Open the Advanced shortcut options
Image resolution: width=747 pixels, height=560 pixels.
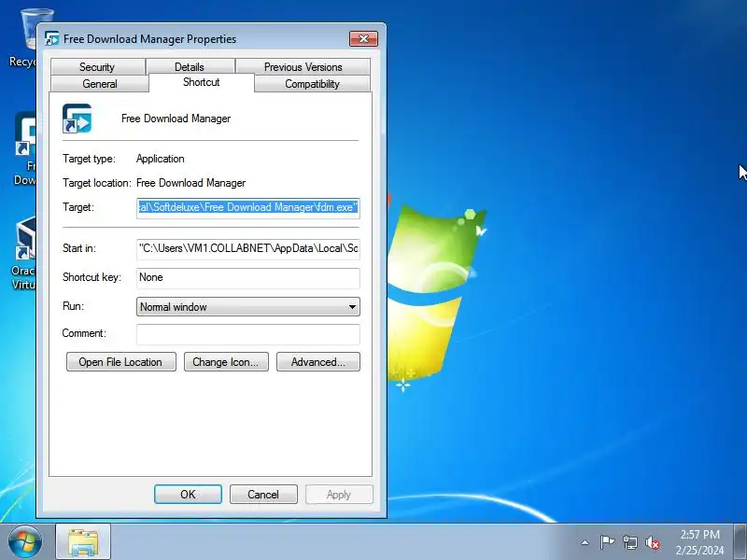pyautogui.click(x=318, y=362)
